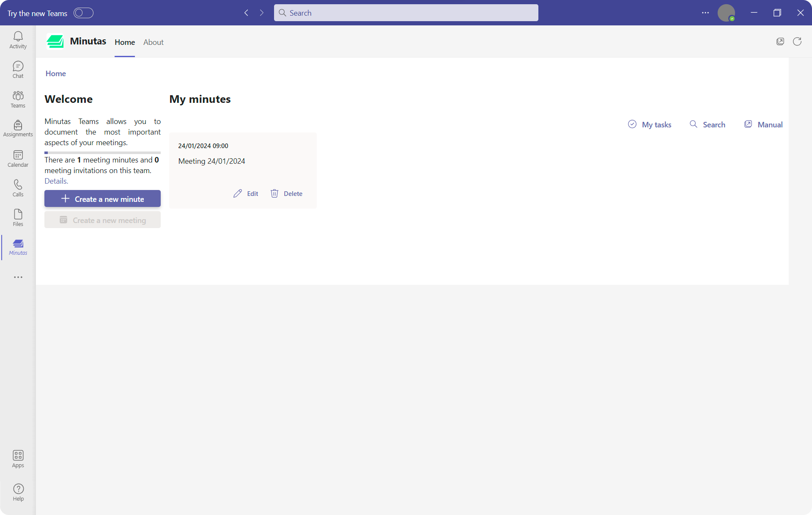Image resolution: width=812 pixels, height=515 pixels.
Task: Open Assignments in the sidebar
Action: click(18, 129)
